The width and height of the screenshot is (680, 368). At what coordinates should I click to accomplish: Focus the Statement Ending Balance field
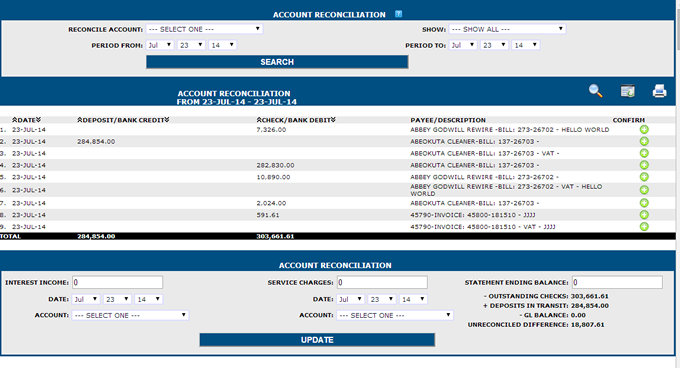tap(617, 282)
